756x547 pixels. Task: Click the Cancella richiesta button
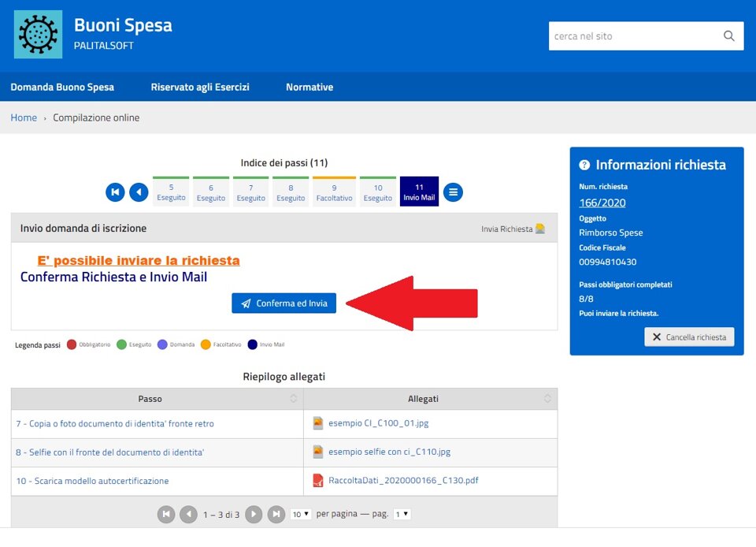pos(689,337)
